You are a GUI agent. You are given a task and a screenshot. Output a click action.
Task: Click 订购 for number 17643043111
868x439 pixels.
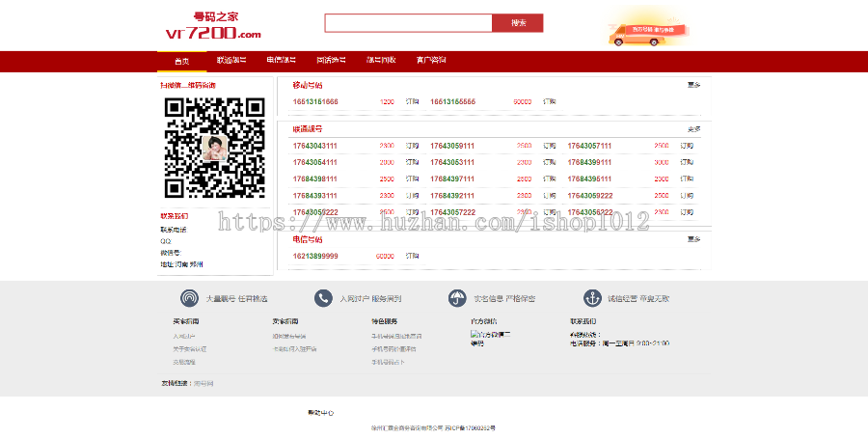(412, 146)
